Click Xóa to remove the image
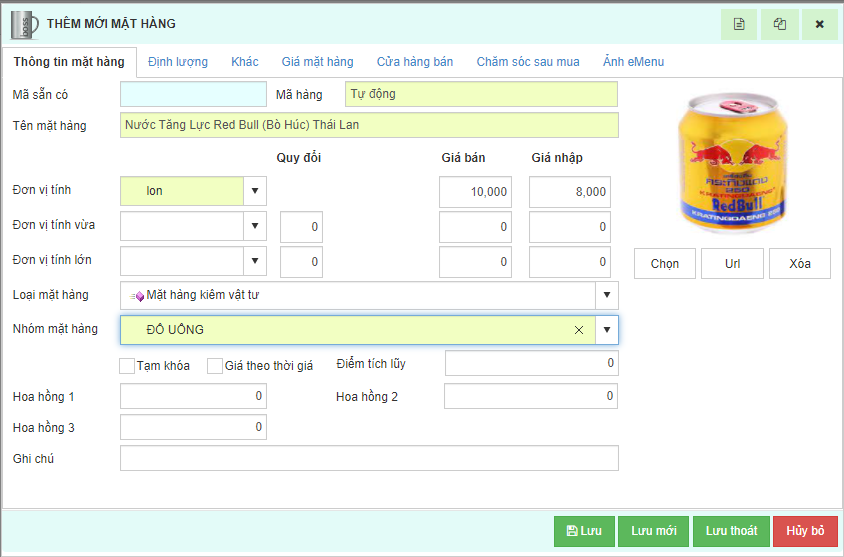844x557 pixels. pos(800,264)
